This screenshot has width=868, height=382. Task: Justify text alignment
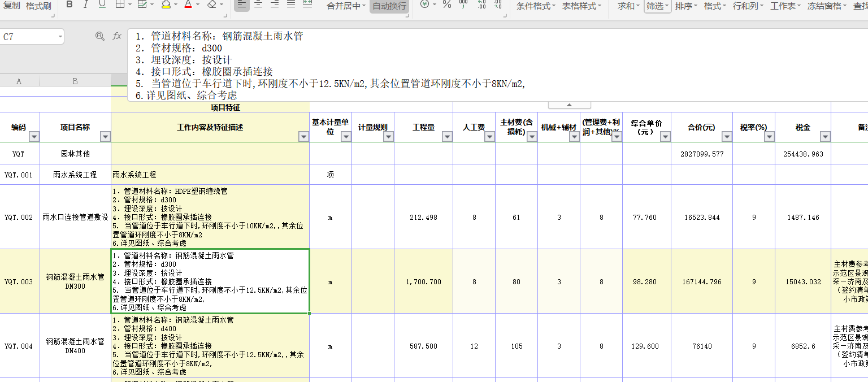pyautogui.click(x=291, y=5)
